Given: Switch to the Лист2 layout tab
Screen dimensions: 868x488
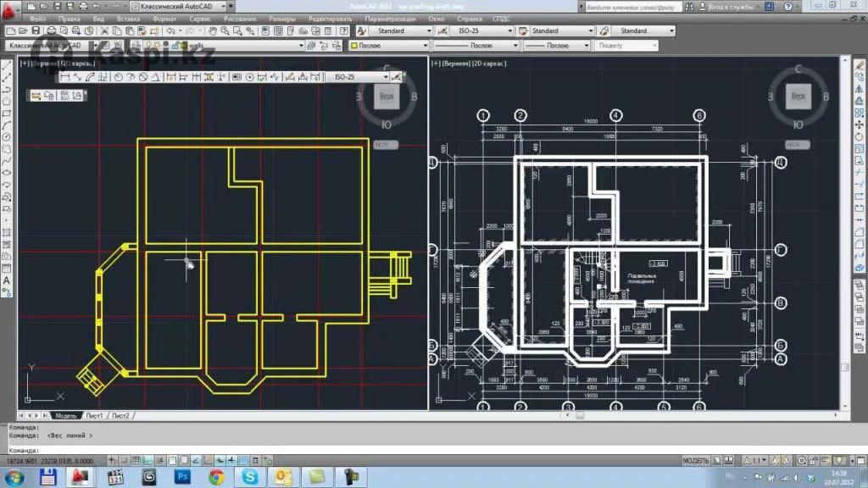Looking at the screenshot, I should (120, 415).
